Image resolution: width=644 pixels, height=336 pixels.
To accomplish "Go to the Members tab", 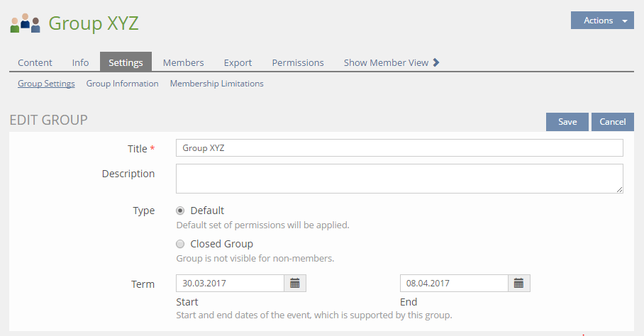I will click(183, 62).
